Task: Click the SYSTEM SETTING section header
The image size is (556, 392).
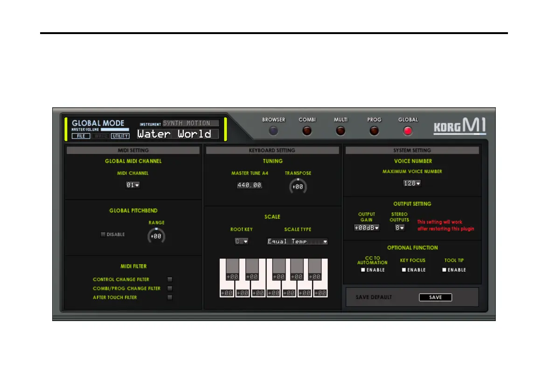Action: [x=412, y=150]
